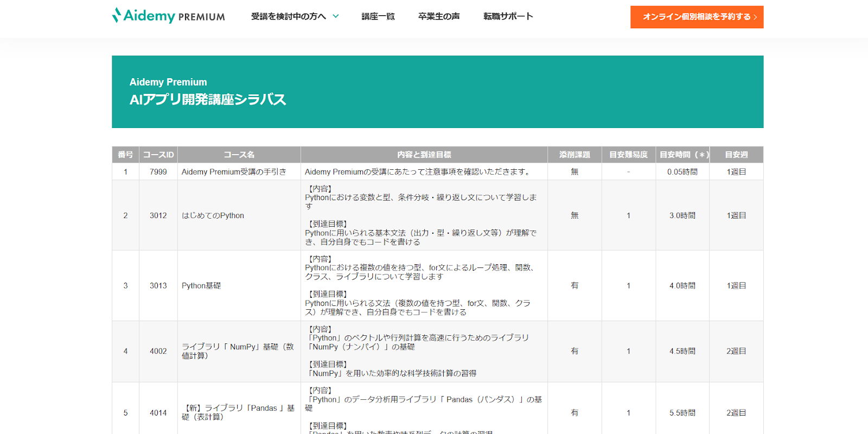Click the NumPy row description text
868x434 pixels.
pyautogui.click(x=417, y=351)
